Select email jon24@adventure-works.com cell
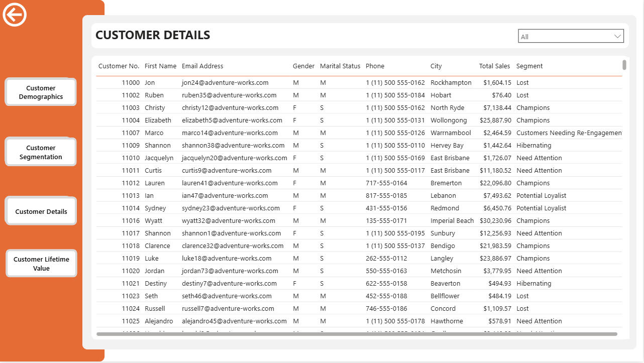This screenshot has height=363, width=644. click(225, 82)
